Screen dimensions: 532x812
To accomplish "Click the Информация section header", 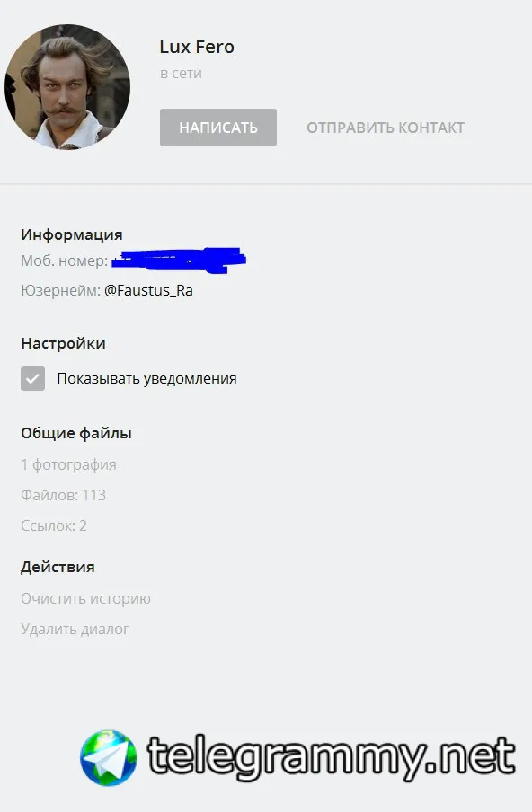I will click(x=72, y=234).
